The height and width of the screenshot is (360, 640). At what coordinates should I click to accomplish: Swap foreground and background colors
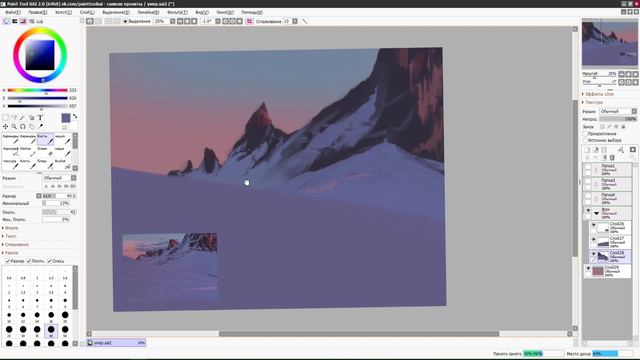pos(75,117)
